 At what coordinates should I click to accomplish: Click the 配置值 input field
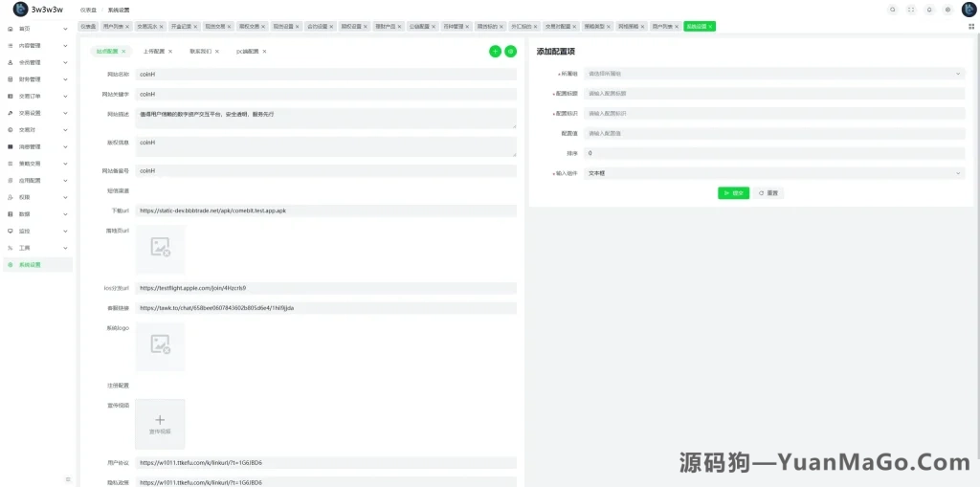pos(774,133)
